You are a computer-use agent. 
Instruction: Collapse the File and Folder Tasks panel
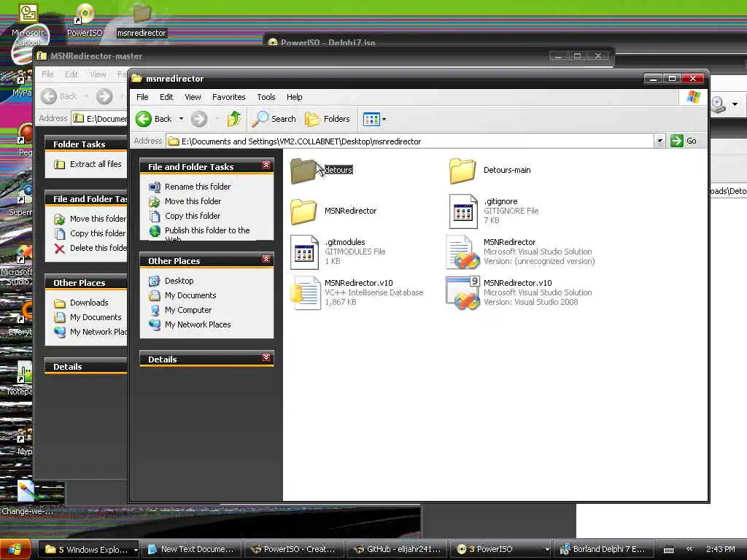266,166
